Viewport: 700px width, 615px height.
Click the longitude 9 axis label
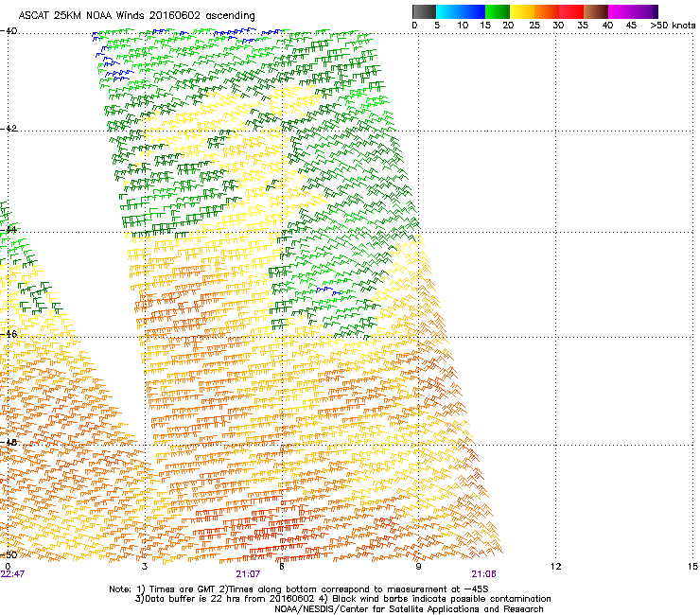pyautogui.click(x=418, y=567)
